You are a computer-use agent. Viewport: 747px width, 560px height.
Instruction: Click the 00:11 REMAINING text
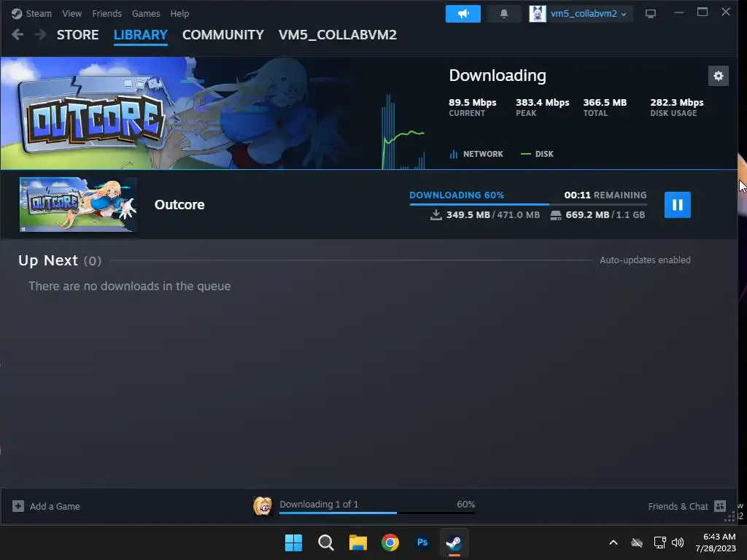click(x=605, y=195)
